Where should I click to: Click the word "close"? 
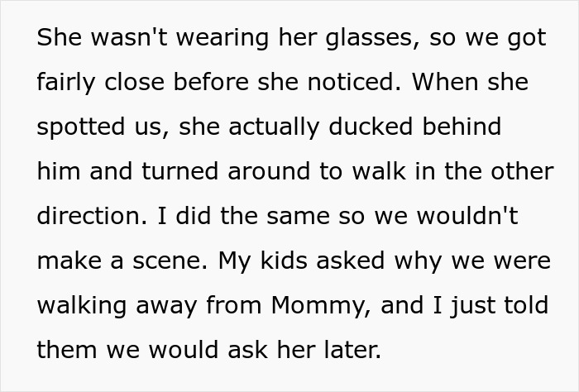coord(152,84)
